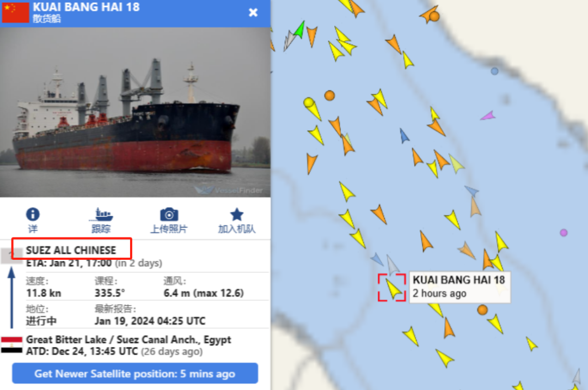
Task: Click the upload photo camera icon
Action: 169,215
